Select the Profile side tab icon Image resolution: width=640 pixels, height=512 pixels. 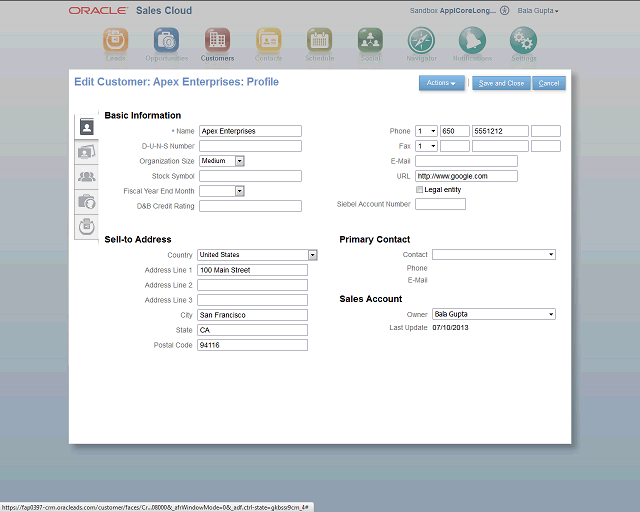87,127
